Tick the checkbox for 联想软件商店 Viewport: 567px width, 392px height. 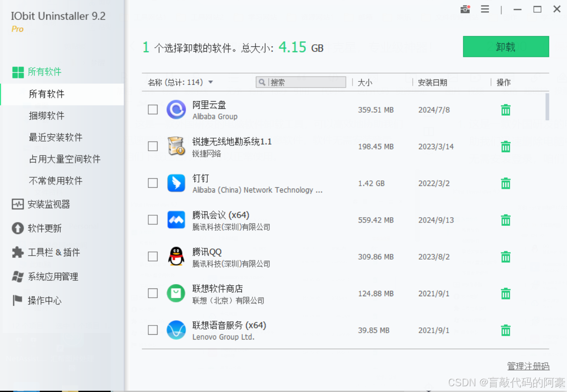tap(153, 293)
